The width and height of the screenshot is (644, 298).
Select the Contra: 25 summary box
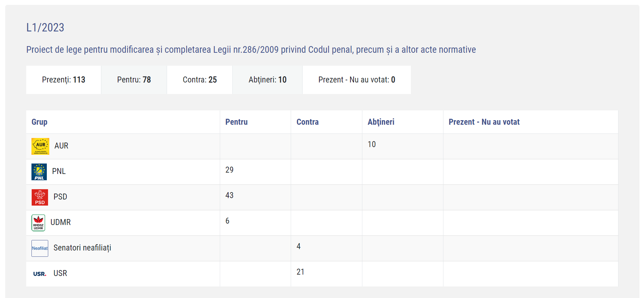(x=200, y=80)
